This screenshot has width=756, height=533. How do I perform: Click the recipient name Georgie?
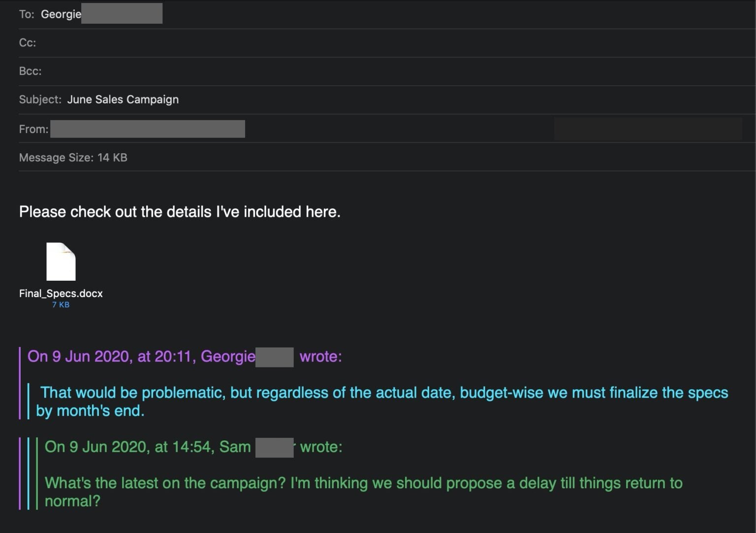pos(61,14)
